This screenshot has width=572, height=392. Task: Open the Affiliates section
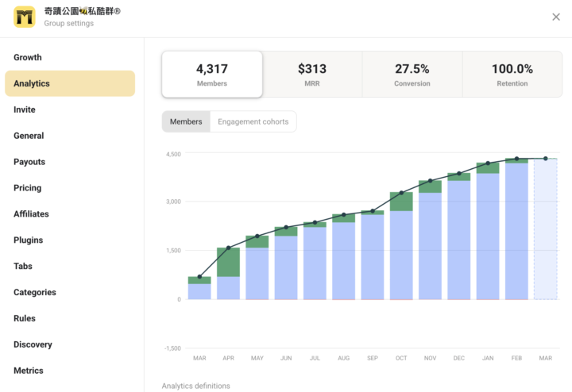(x=31, y=214)
